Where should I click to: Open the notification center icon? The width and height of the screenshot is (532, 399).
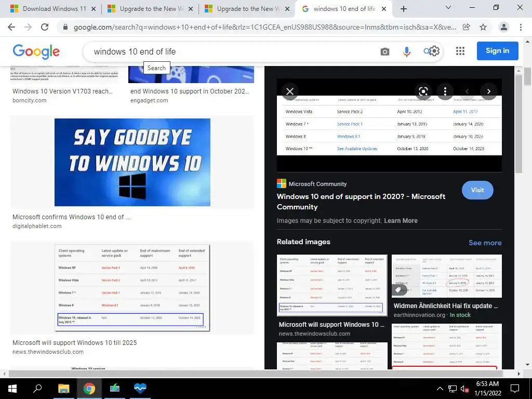tap(515, 389)
